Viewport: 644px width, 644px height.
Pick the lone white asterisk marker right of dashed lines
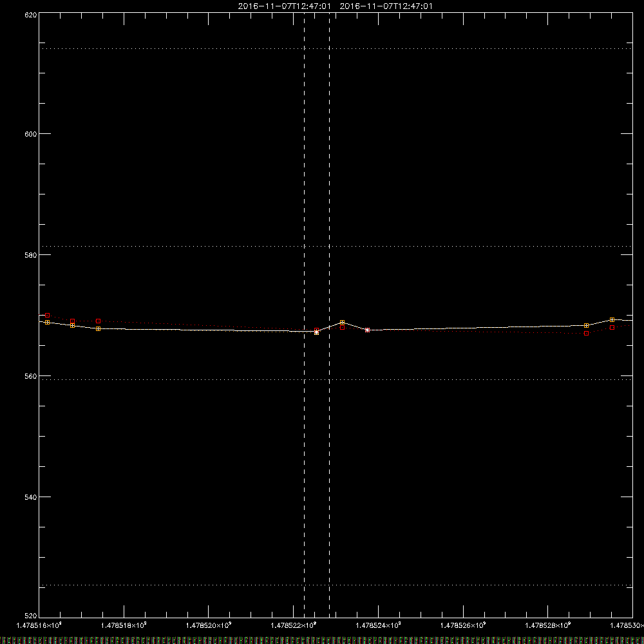368,330
